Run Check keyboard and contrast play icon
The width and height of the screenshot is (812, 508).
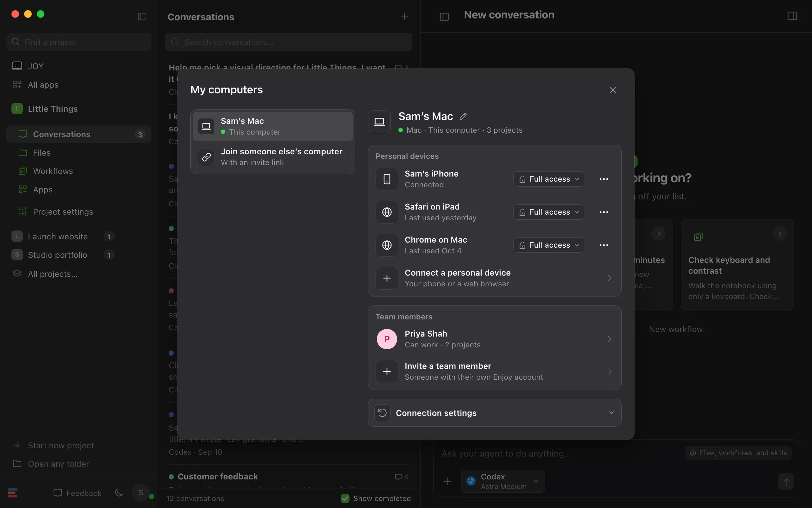coord(780,233)
